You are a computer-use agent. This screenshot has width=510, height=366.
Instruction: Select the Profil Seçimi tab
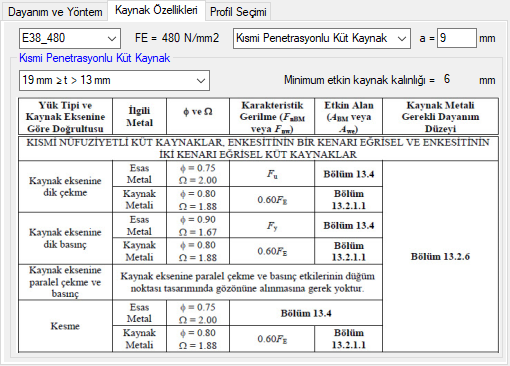point(238,12)
